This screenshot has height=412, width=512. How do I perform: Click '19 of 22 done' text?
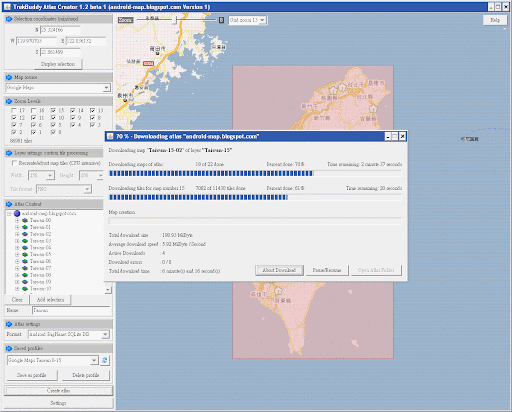point(209,164)
